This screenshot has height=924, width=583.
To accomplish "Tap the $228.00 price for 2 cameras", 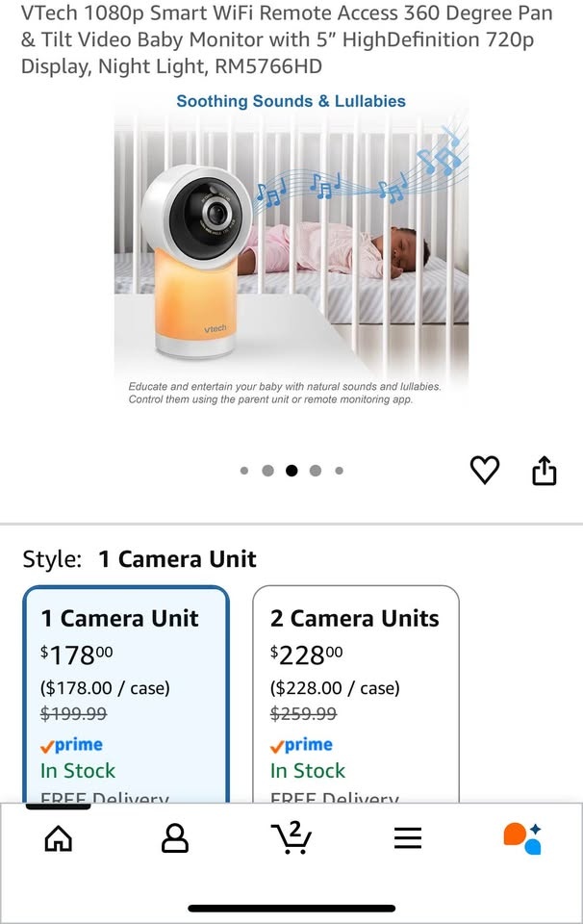I will pos(307,655).
